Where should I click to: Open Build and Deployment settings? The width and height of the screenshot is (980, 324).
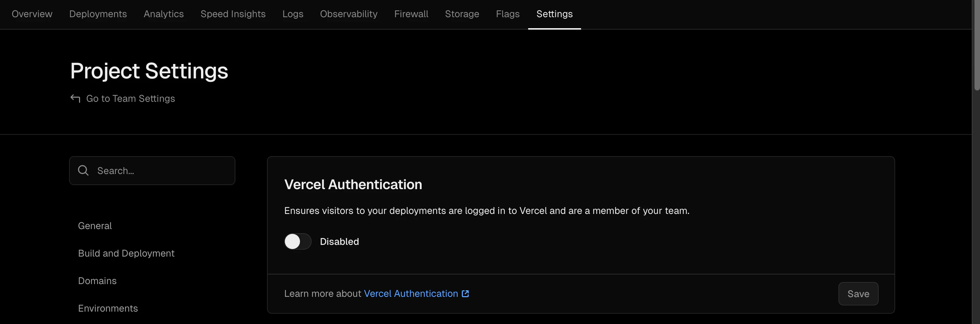pyautogui.click(x=126, y=253)
